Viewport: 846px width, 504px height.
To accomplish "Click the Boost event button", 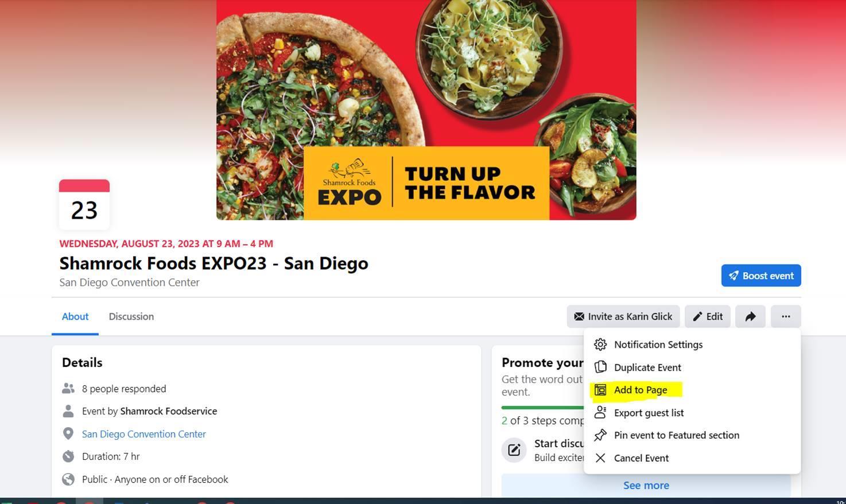I will coord(761,276).
